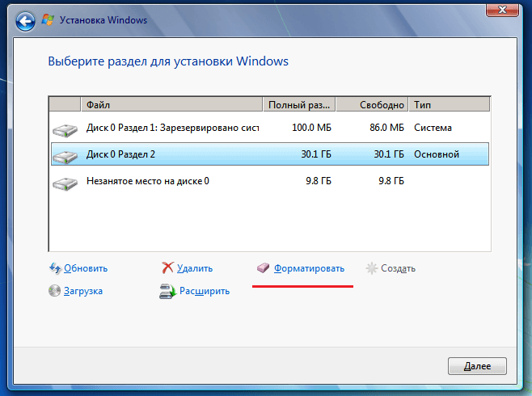Click the Windows flag logo icon
Image resolution: width=532 pixels, height=396 pixels.
coord(48,20)
